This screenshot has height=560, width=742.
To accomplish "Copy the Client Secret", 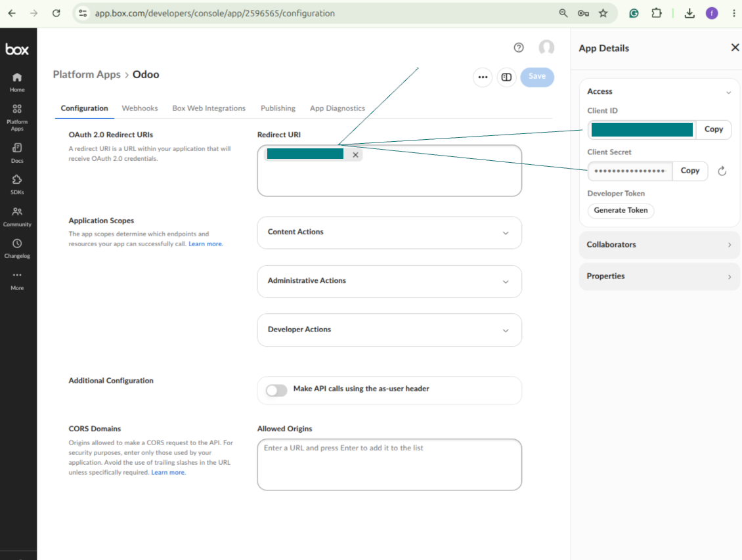I will click(690, 171).
